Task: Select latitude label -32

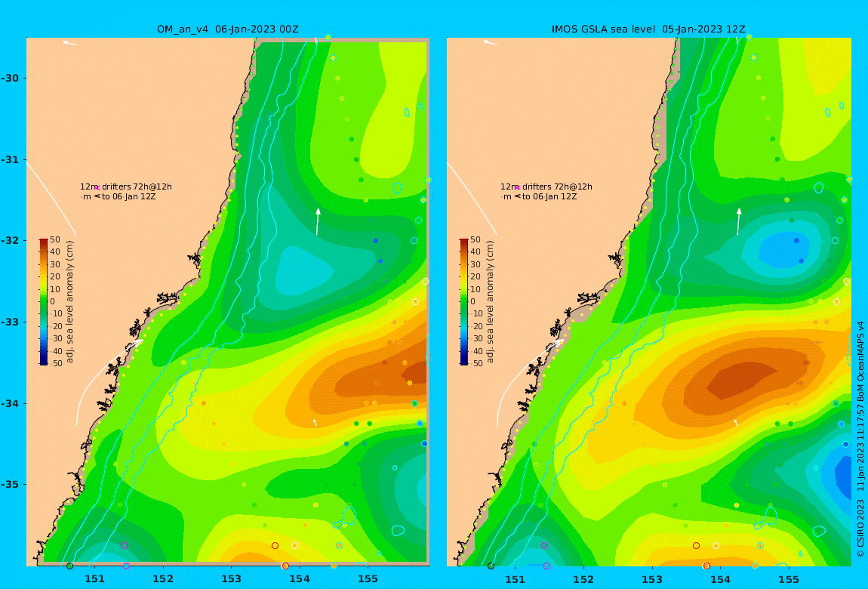Action: pos(10,240)
